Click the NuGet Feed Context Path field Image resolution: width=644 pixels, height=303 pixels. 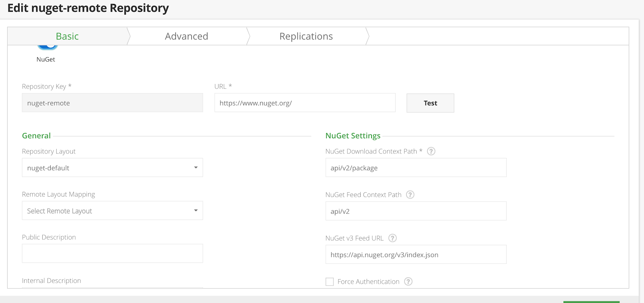[x=416, y=211]
